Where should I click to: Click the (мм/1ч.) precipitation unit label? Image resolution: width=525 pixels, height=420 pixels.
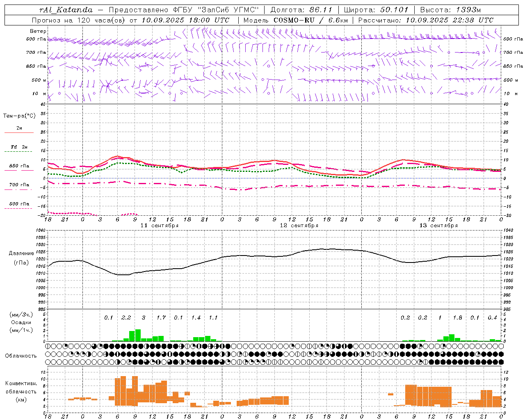point(21,330)
